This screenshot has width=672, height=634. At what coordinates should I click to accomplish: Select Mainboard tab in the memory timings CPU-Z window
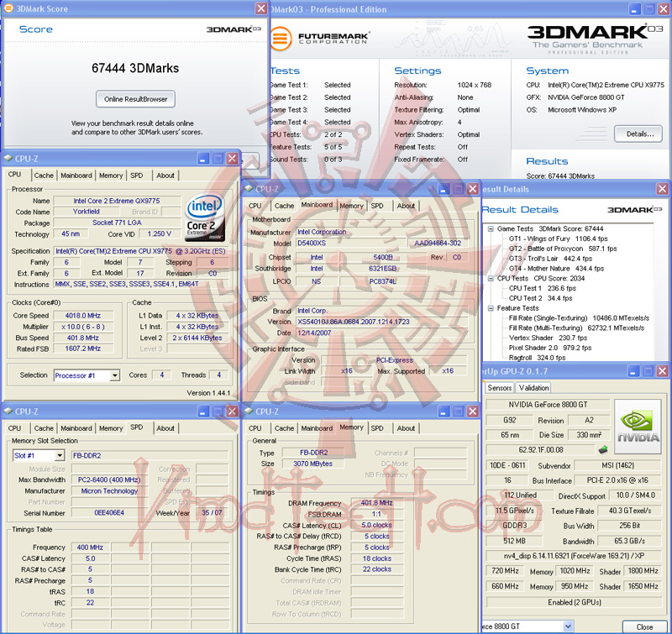pyautogui.click(x=317, y=428)
